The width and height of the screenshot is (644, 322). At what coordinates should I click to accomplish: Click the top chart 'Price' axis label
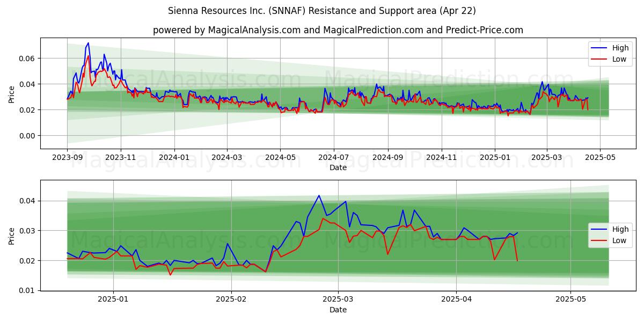point(12,93)
